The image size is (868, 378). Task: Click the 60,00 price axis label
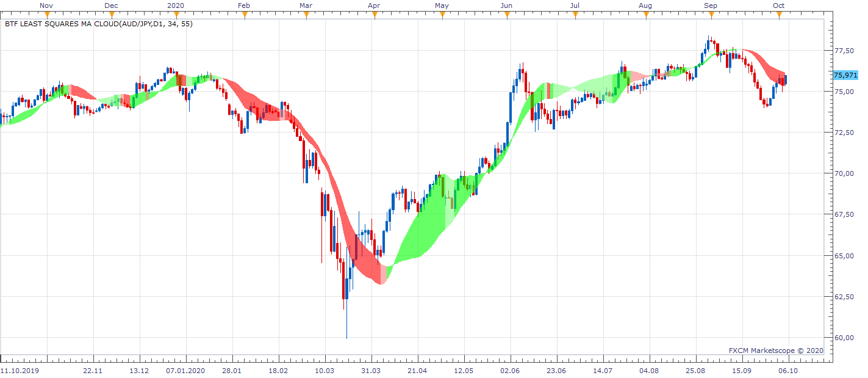click(844, 338)
